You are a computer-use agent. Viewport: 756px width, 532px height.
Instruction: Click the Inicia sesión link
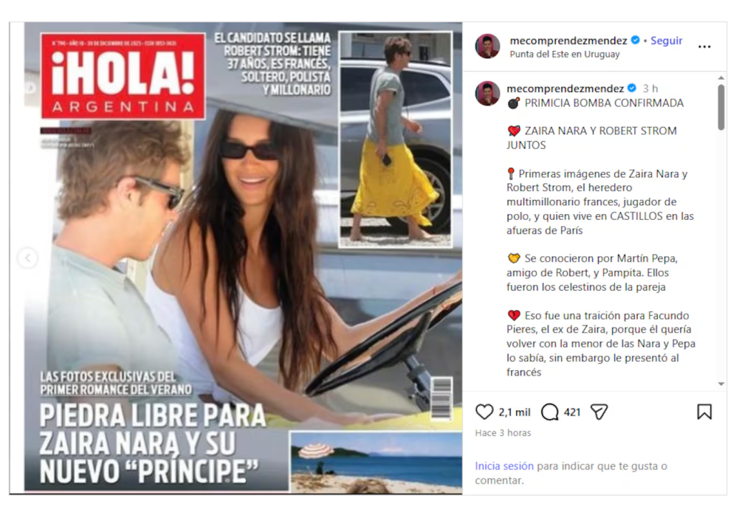504,466
